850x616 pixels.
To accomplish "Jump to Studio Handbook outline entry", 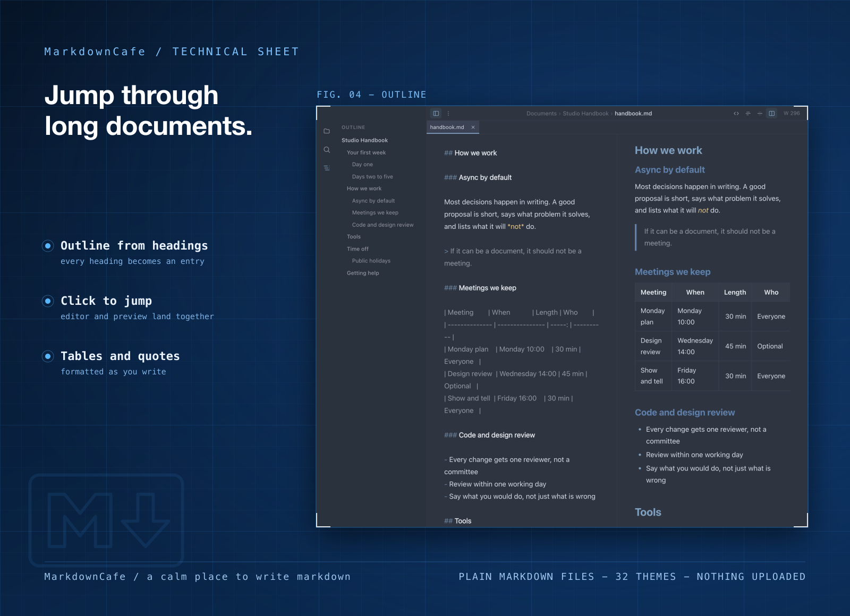I will (364, 140).
